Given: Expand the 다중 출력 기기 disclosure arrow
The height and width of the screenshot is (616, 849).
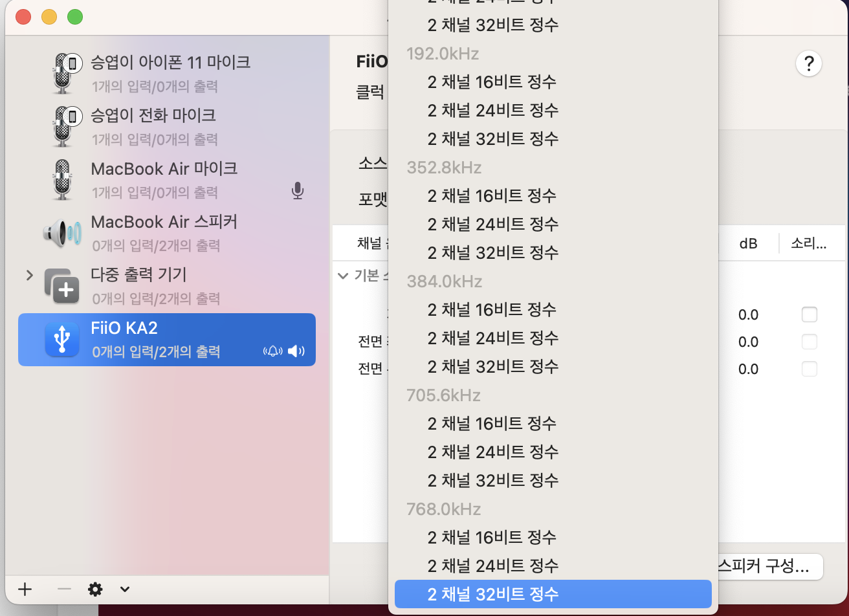Looking at the screenshot, I should coord(29,276).
